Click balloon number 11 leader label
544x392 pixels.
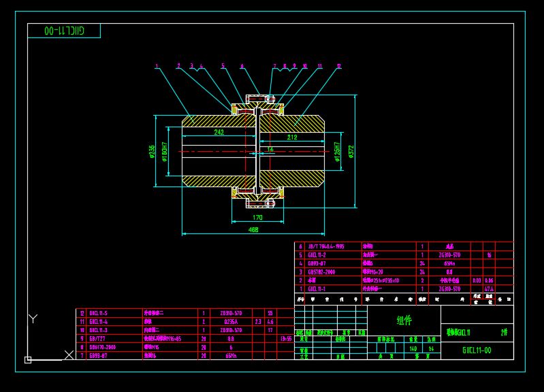pos(319,66)
